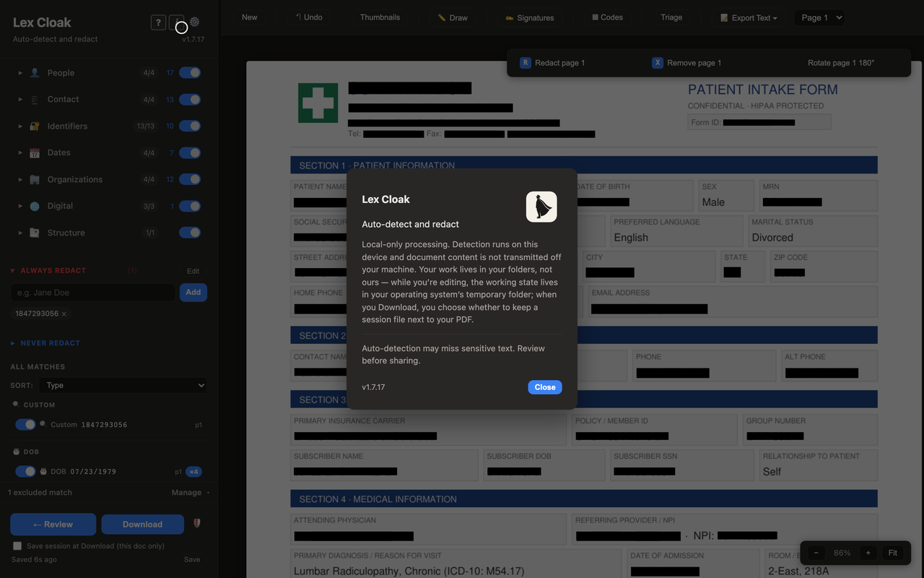Open Triage in the toolbar
Screen dimensions: 924x578
(671, 17)
